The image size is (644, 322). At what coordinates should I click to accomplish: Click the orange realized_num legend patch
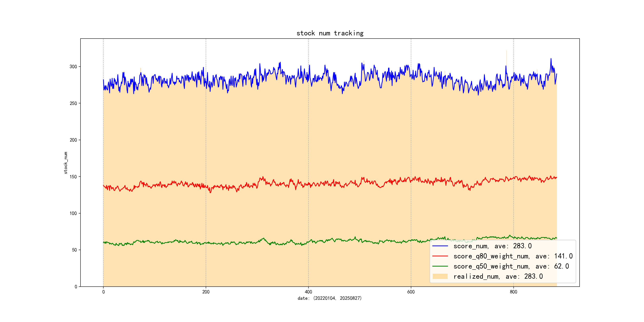440,276
